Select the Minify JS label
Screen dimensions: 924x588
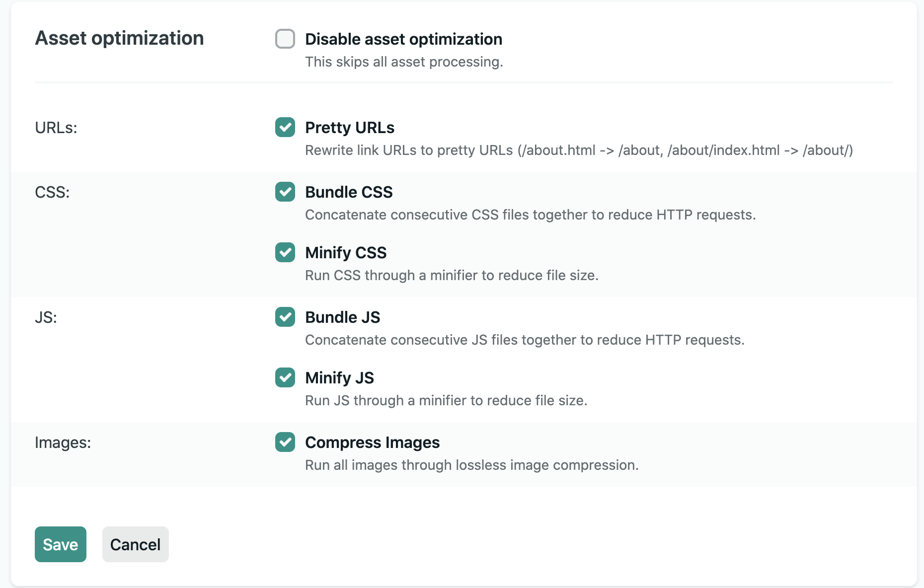coord(339,378)
